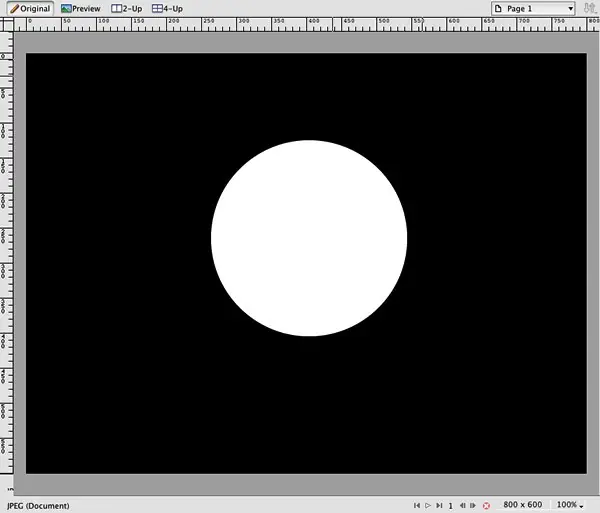
Task: Open the 2-Up comparison view
Action: (x=126, y=8)
